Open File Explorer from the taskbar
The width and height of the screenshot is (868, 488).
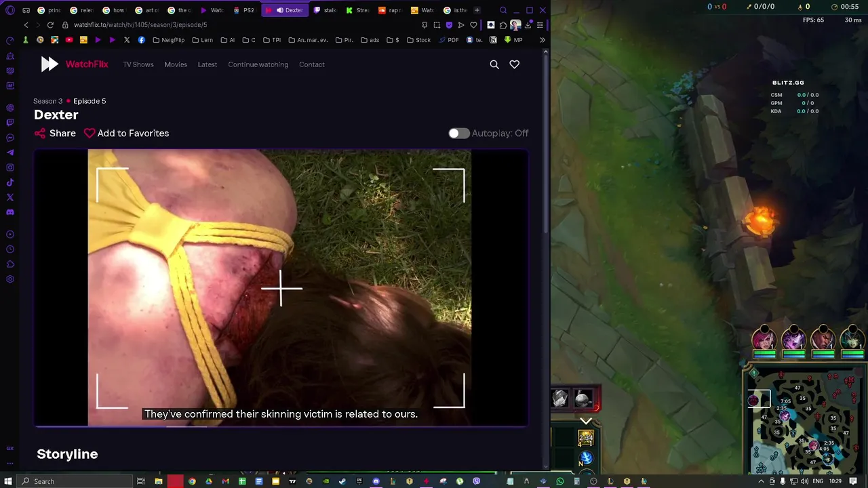(x=159, y=481)
